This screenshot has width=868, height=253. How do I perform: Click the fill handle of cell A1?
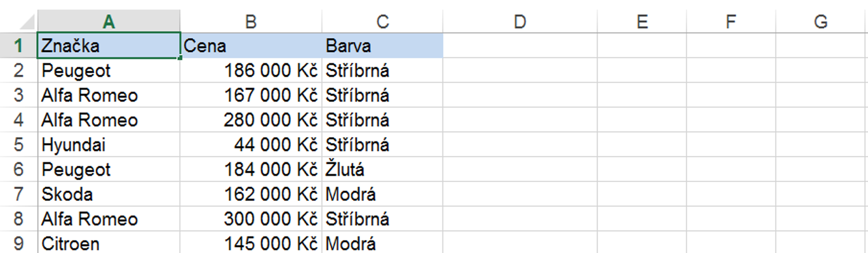[180, 58]
